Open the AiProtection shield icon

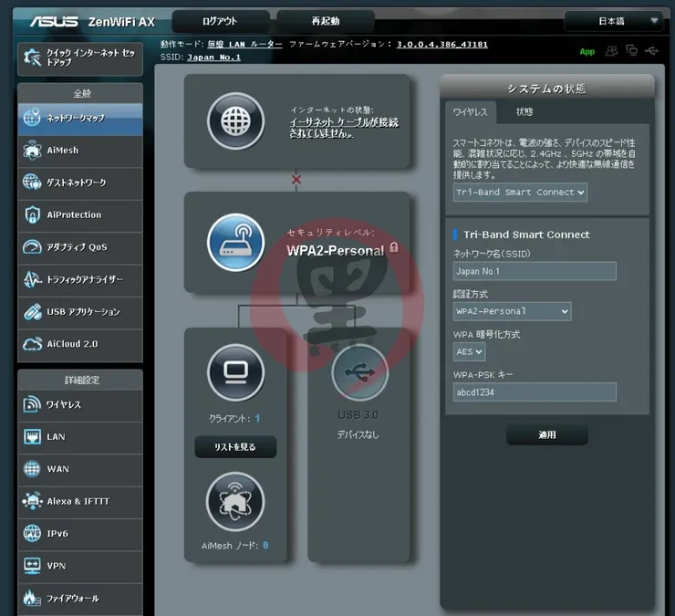pos(32,214)
